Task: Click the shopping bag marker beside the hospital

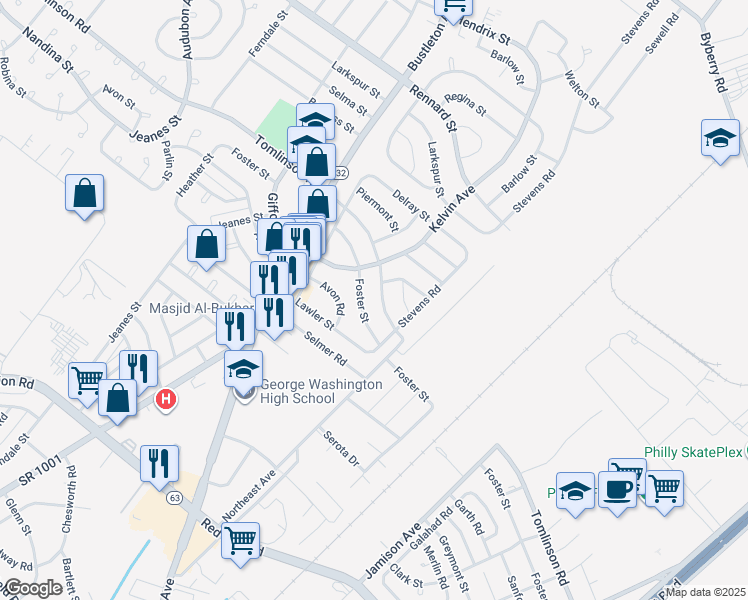Action: tap(117, 402)
